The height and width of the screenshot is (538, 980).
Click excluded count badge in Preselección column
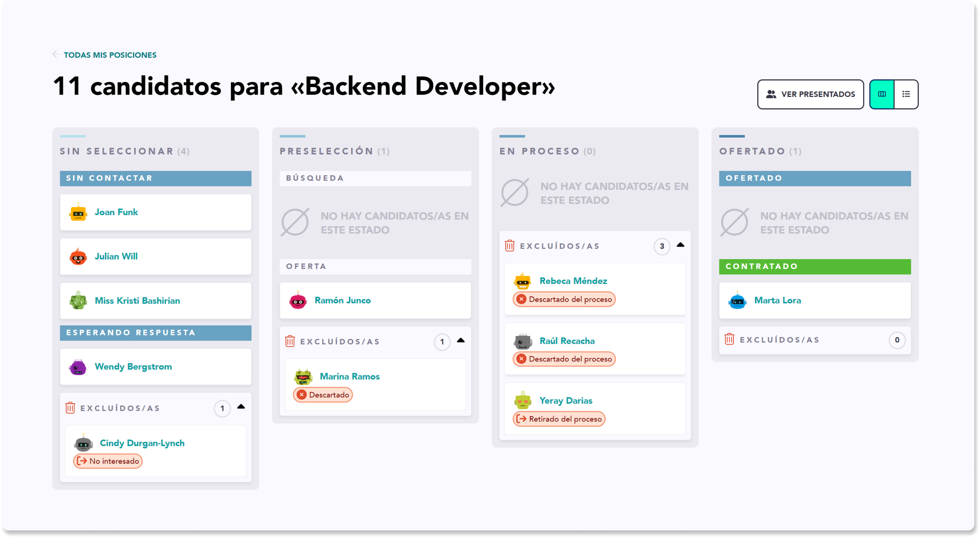pyautogui.click(x=442, y=342)
